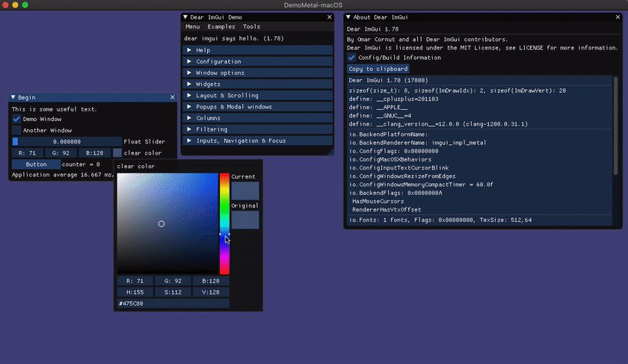628x364 pixels.
Task: Click the macOS yellow minimize button
Action: [15, 4]
